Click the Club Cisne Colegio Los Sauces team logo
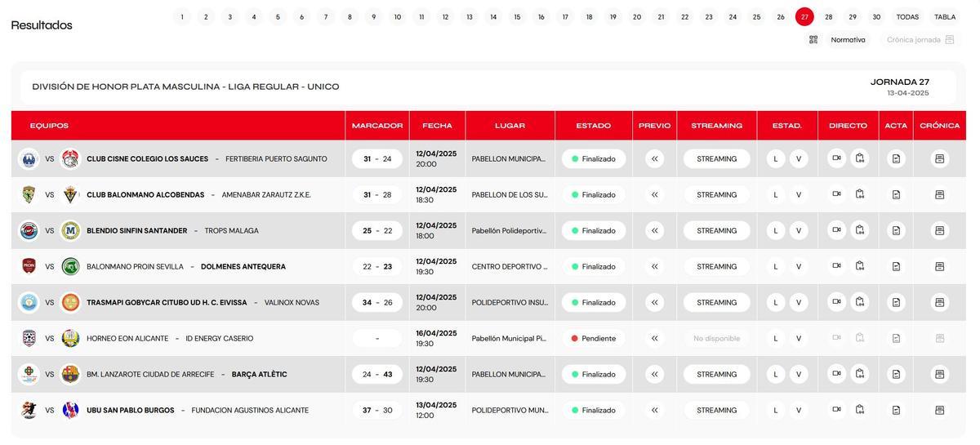 pos(29,158)
